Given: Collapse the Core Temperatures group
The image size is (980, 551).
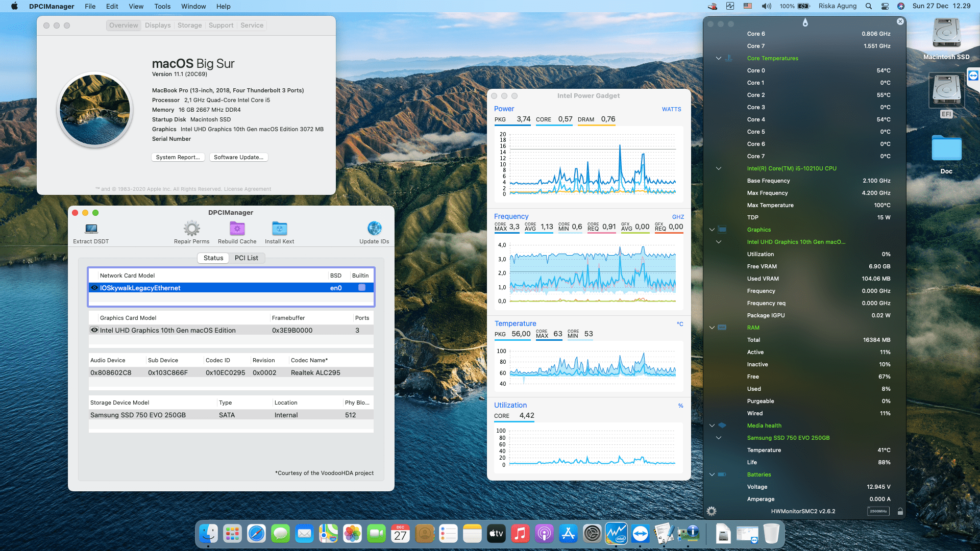Looking at the screenshot, I should (719, 58).
